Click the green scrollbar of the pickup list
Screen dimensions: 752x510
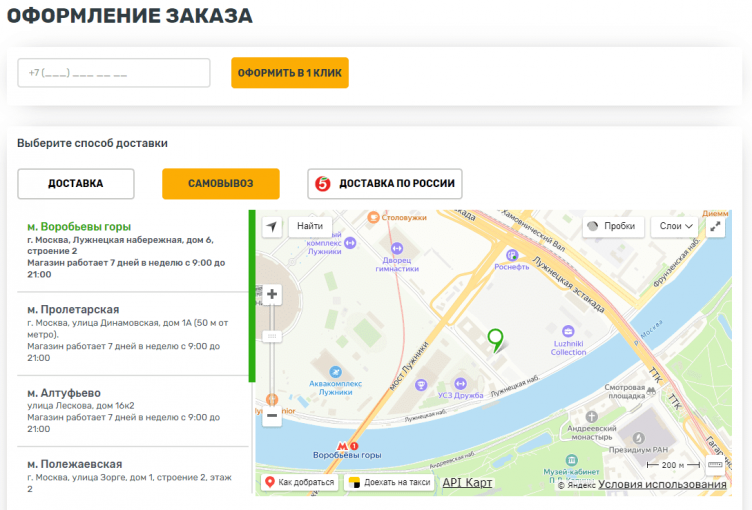[252, 296]
